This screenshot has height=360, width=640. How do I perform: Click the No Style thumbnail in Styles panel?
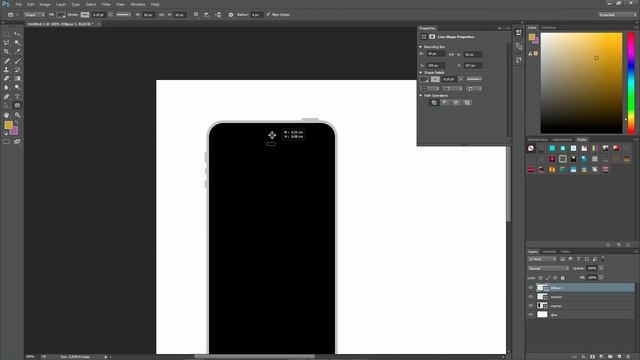pos(531,148)
